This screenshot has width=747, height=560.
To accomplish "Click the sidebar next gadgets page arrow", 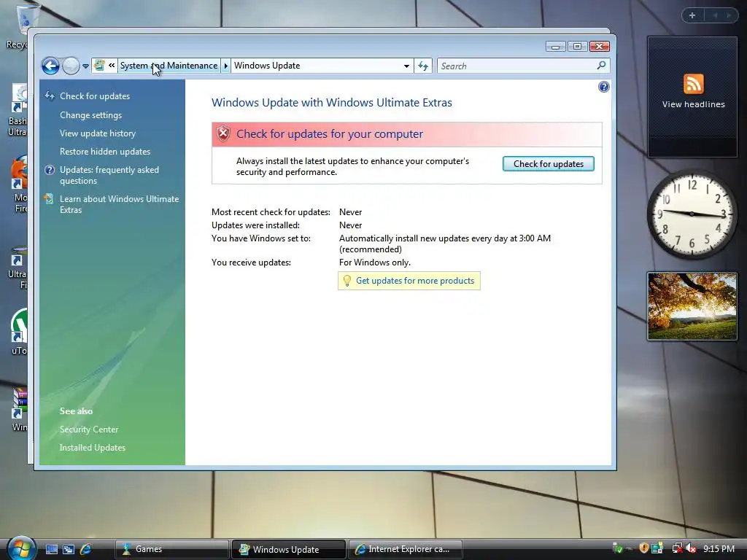I will (x=729, y=15).
